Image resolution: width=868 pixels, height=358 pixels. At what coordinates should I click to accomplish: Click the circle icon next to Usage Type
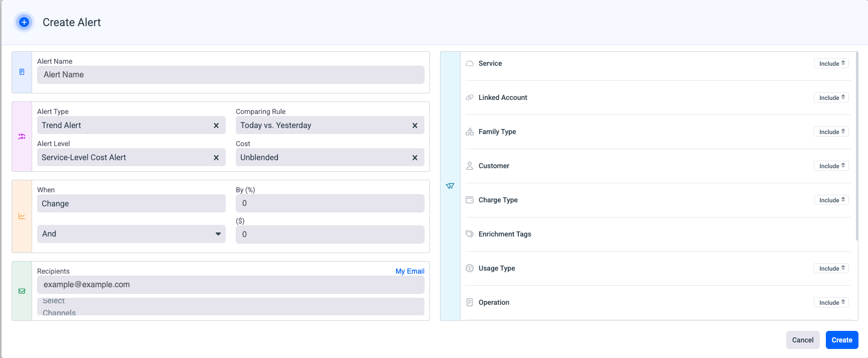pyautogui.click(x=470, y=268)
